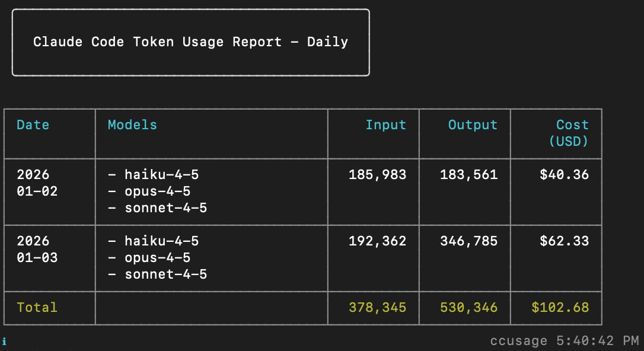
Task: Select cost value '$62.33'
Action: [565, 241]
